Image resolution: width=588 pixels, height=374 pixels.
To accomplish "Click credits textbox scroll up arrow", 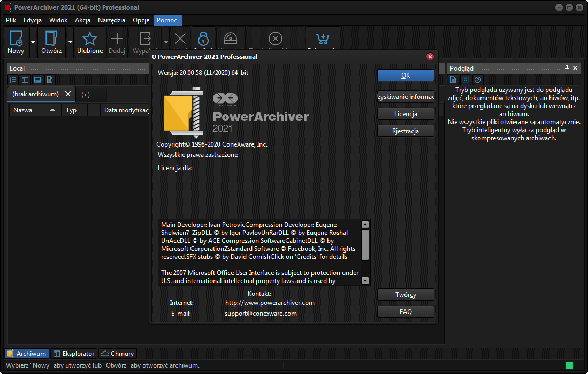I will [x=365, y=224].
